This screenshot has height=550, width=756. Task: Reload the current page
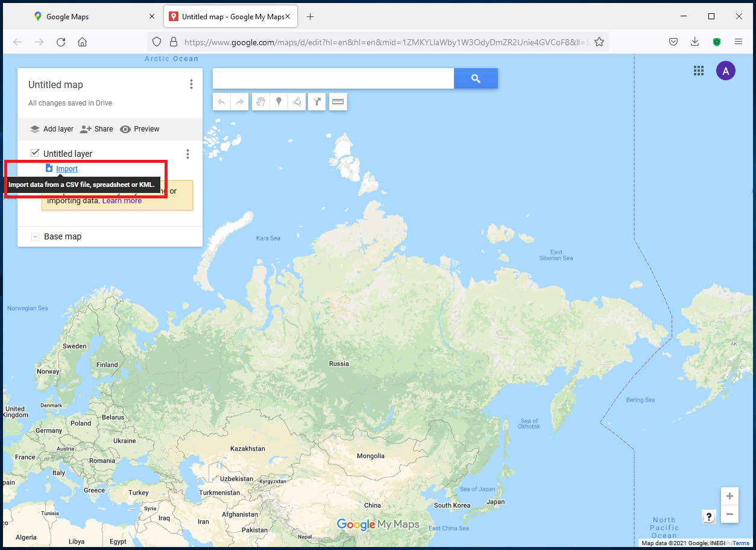(61, 42)
